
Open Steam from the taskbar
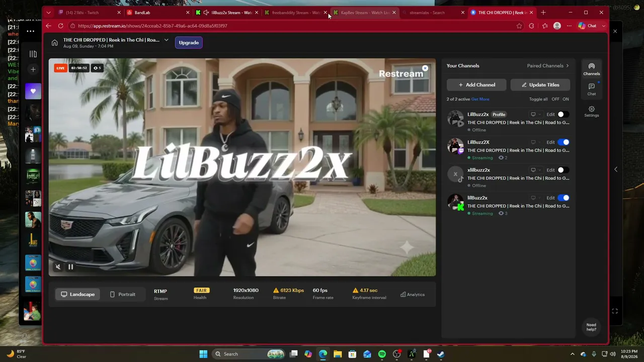click(x=440, y=354)
